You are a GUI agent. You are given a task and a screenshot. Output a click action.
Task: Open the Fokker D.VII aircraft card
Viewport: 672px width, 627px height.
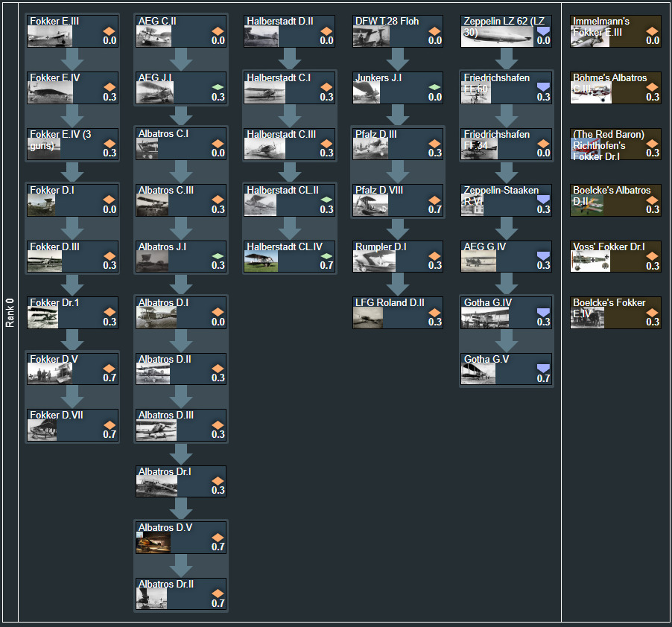72,424
